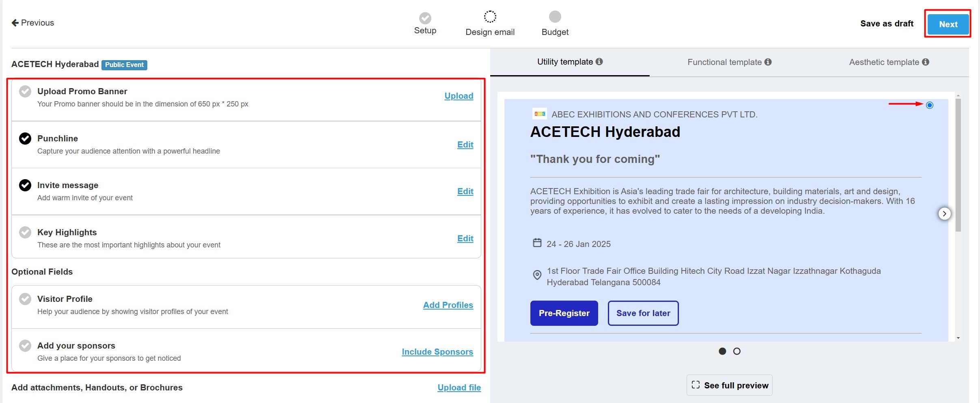Select the template radio button in preview

coord(930,105)
